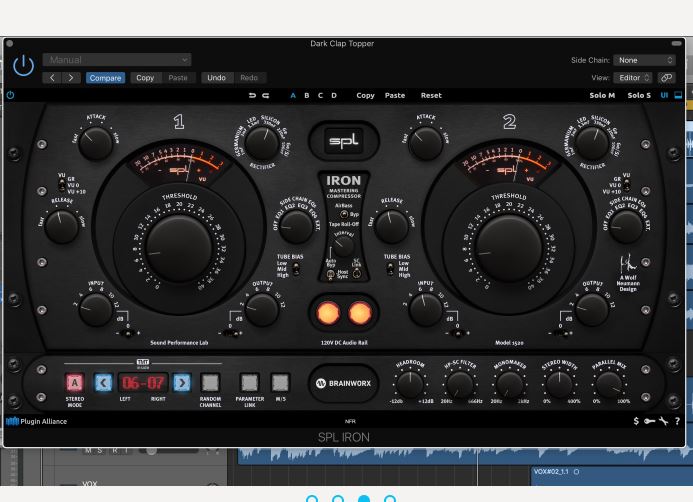The image size is (693, 502).
Task: Open the Side Chain source dropdown
Action: point(646,60)
